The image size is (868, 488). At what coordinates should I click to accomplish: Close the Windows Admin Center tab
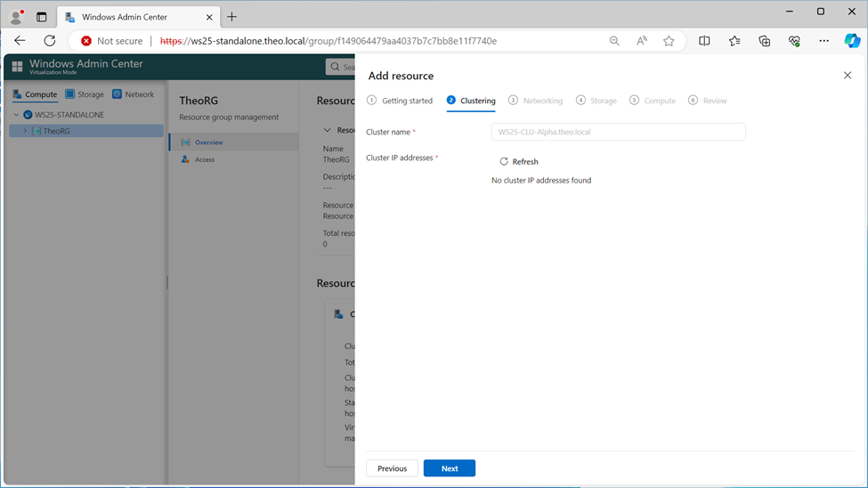[x=209, y=17]
